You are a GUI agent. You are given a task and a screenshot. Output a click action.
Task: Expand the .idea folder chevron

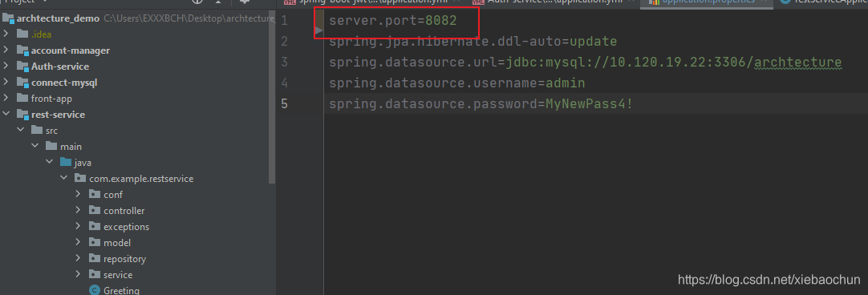point(6,34)
